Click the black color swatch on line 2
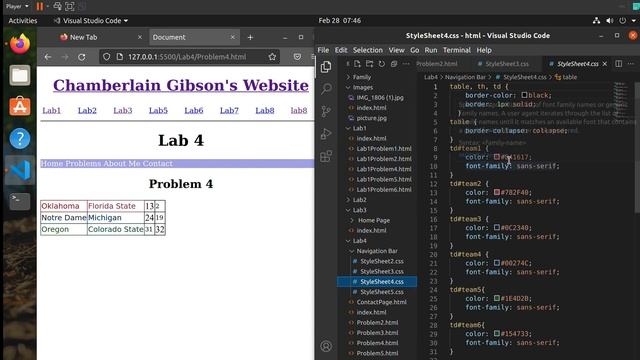640x360 pixels. click(x=524, y=95)
